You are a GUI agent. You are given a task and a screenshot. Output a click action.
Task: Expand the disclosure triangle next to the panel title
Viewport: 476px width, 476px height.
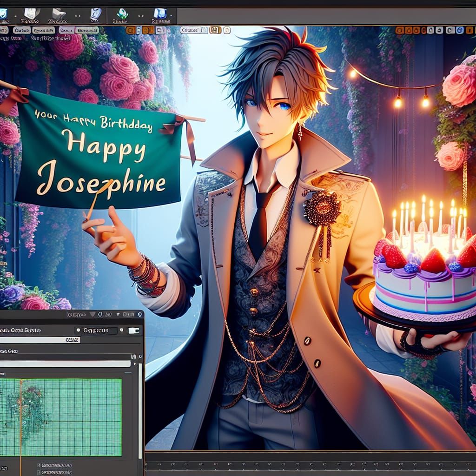(118, 314)
